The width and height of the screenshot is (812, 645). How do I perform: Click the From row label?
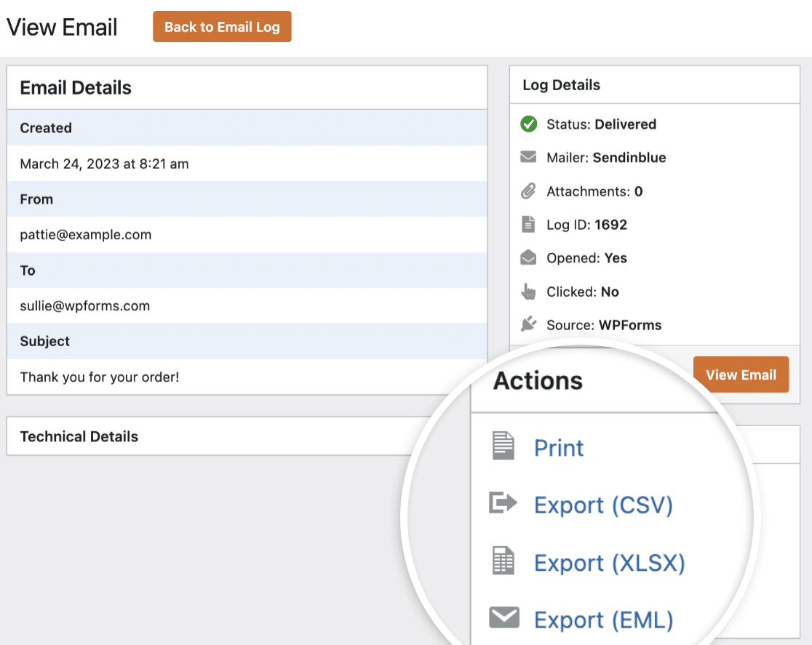click(x=36, y=199)
